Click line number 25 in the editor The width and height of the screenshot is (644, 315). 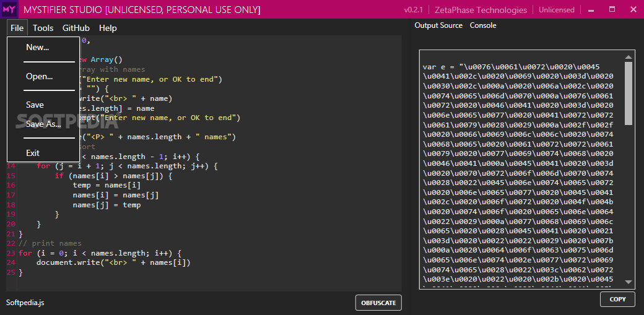click(x=11, y=272)
